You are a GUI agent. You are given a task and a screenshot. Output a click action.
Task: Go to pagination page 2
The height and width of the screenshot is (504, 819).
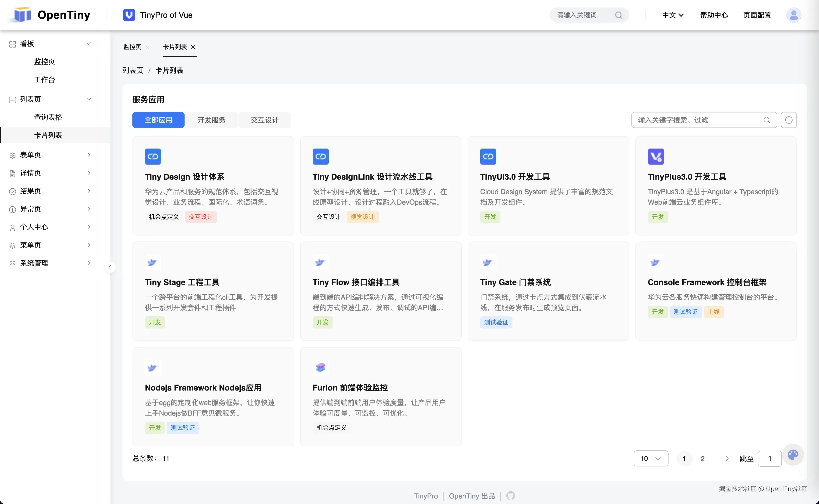703,458
